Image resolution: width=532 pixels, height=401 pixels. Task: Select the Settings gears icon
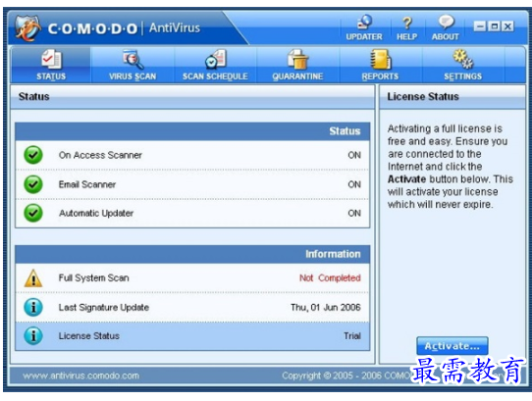pyautogui.click(x=462, y=59)
